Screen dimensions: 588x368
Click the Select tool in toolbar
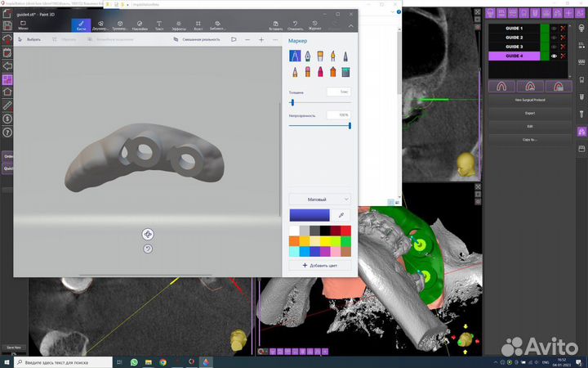click(x=30, y=39)
